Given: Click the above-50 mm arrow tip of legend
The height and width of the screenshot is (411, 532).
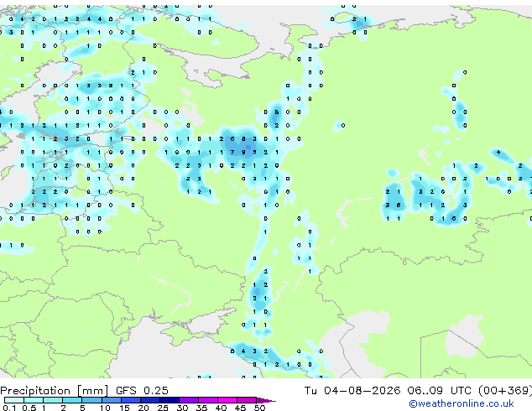Looking at the screenshot, I should click(x=266, y=400).
